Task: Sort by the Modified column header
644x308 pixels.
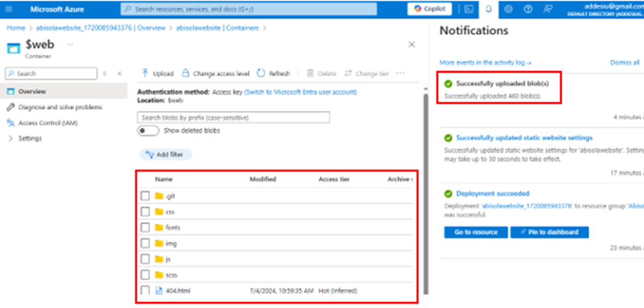Action: 263,180
